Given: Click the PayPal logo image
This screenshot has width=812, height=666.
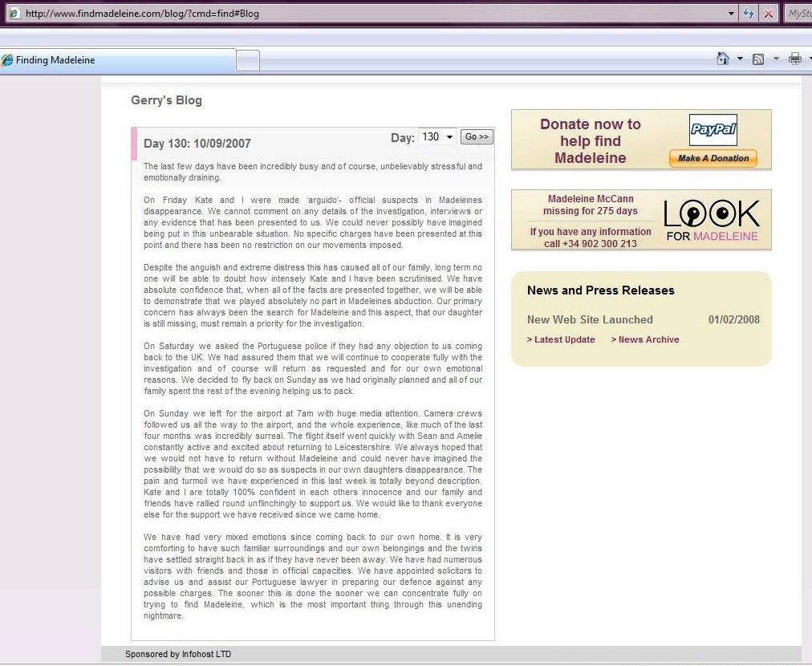Looking at the screenshot, I should tap(713, 130).
